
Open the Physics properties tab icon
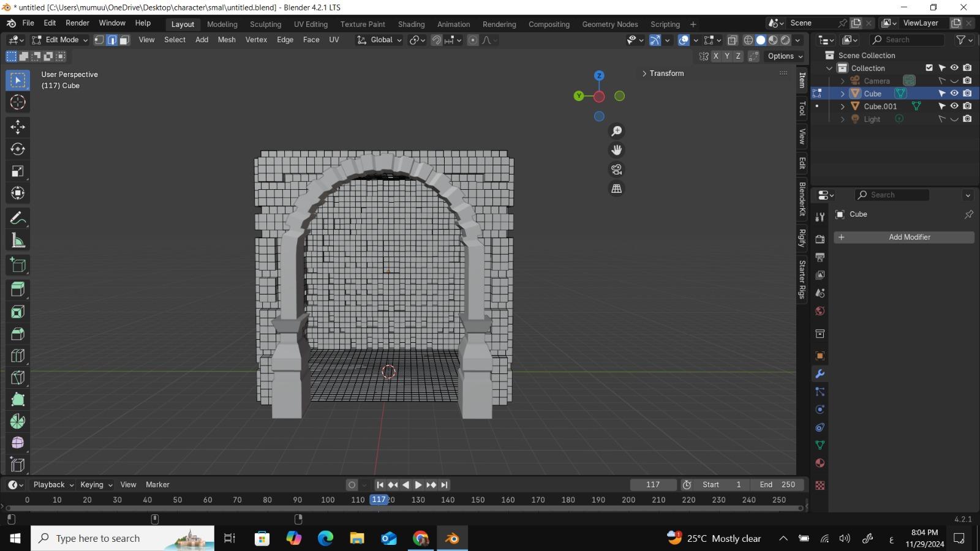tap(820, 410)
